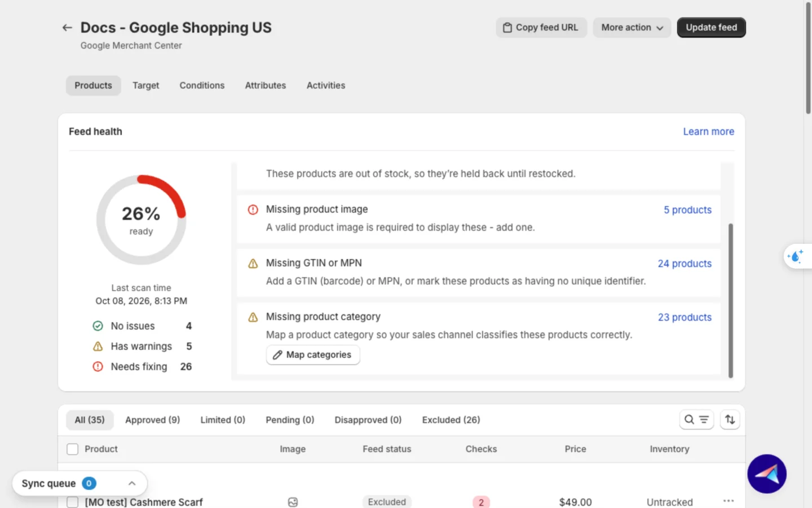The width and height of the screenshot is (812, 508).
Task: Open the Attributes tab
Action: tap(266, 85)
